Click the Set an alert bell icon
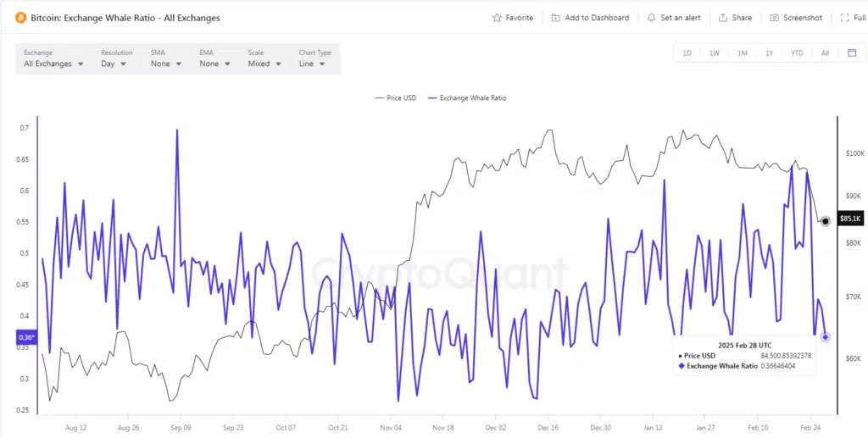868x438 pixels. pos(652,18)
